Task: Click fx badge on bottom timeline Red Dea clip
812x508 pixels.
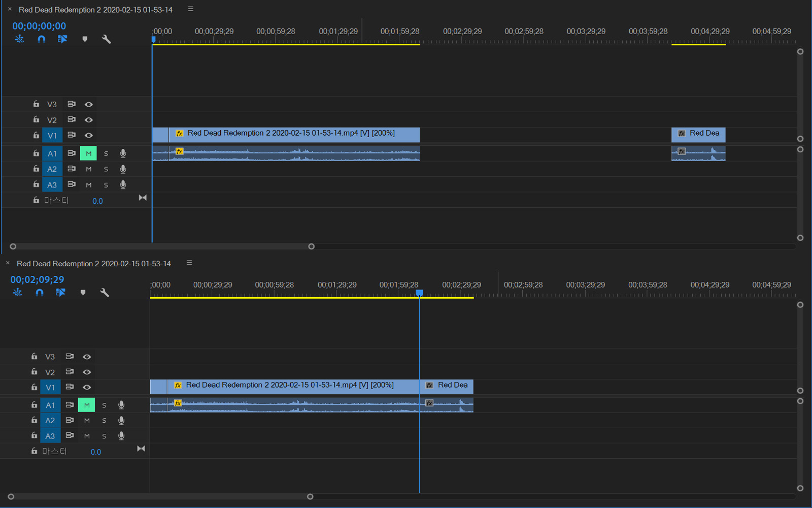Action: tap(429, 386)
